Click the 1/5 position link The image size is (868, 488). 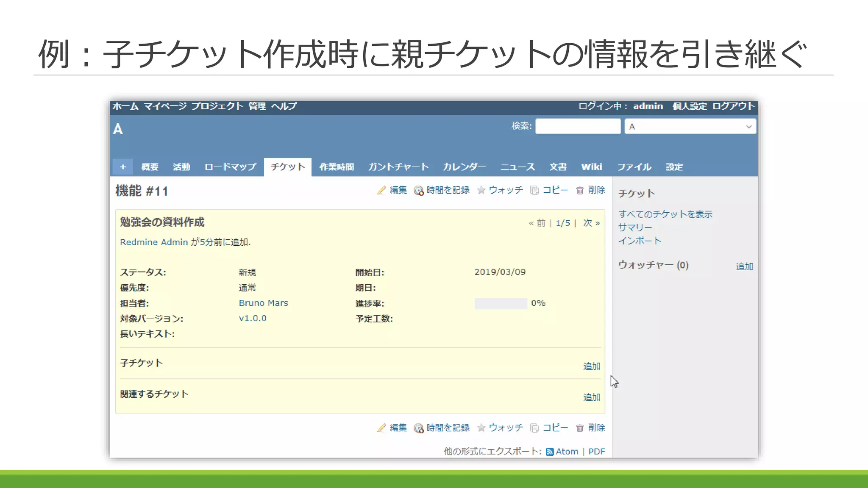[x=563, y=223]
